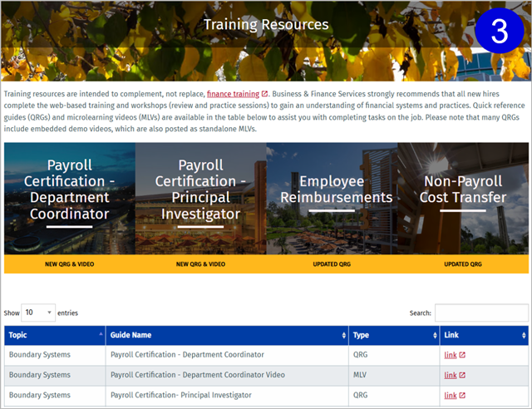The image size is (532, 409).
Task: Click external icon in Department Coordinator Video row
Action: (462, 376)
